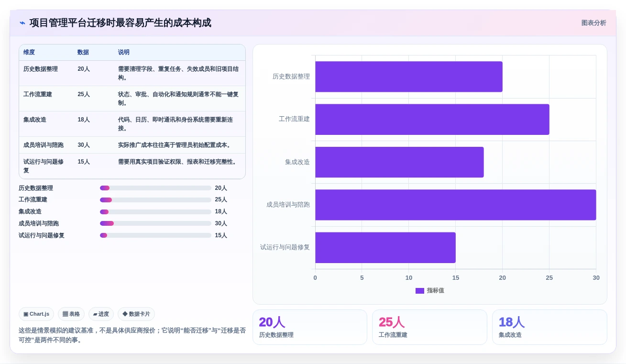This screenshot has height=364, width=626.
Task: Click description starting with 代码、日历
Action: click(176, 124)
